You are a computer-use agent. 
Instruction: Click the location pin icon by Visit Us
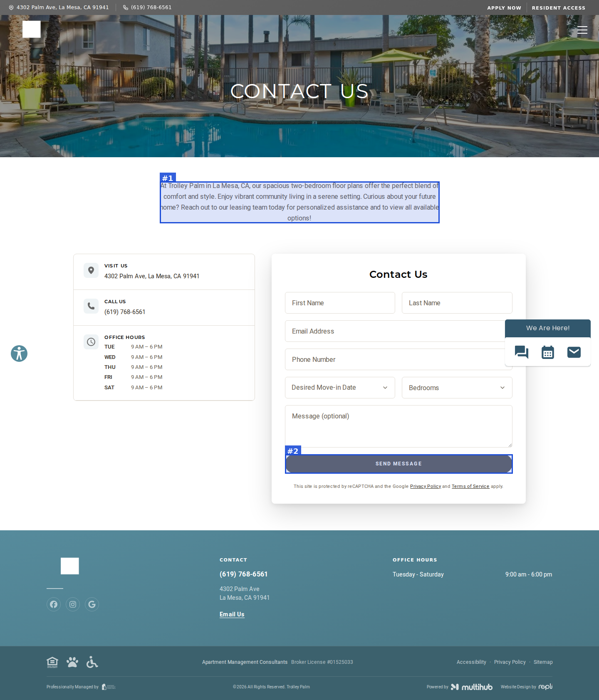[x=91, y=270]
